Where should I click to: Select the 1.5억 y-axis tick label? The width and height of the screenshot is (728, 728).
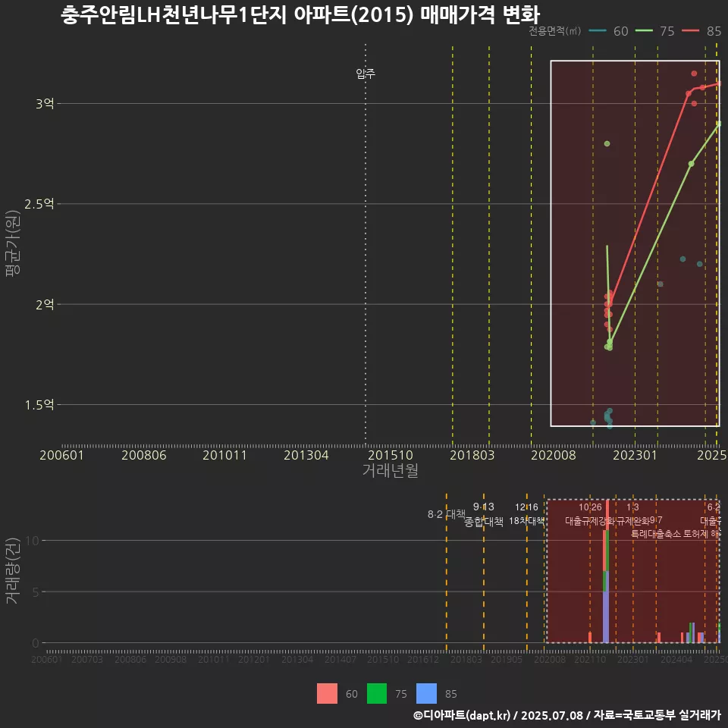coord(39,405)
